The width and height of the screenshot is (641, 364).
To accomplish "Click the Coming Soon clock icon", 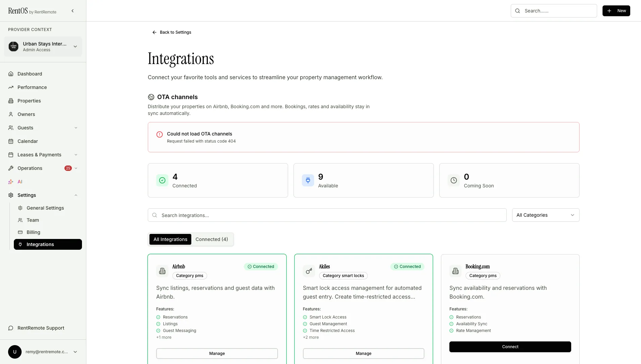I will pos(454,180).
